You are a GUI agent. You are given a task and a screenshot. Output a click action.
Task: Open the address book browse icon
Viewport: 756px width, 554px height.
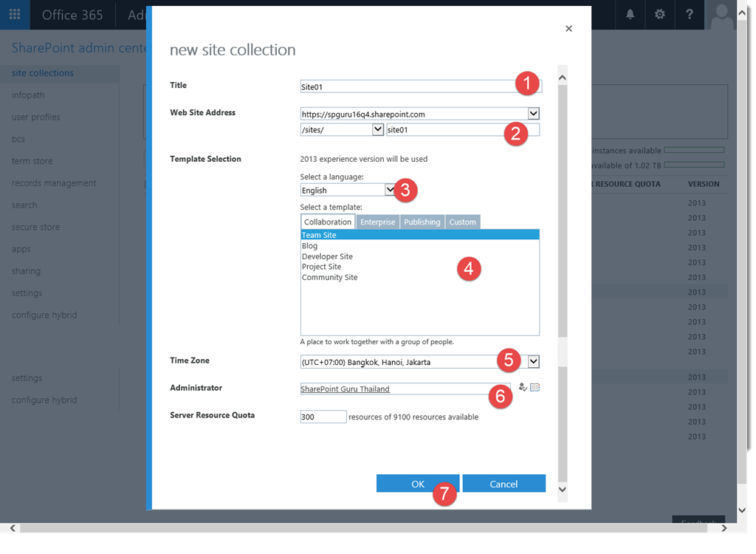coord(535,387)
